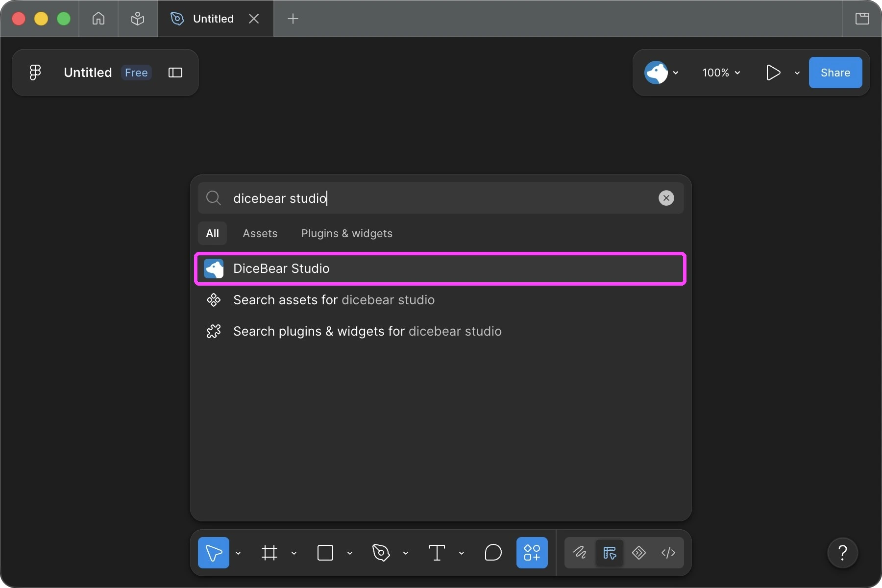This screenshot has width=882, height=588.
Task: Choose Search plugins & widgets for dicebear studio
Action: (x=440, y=331)
